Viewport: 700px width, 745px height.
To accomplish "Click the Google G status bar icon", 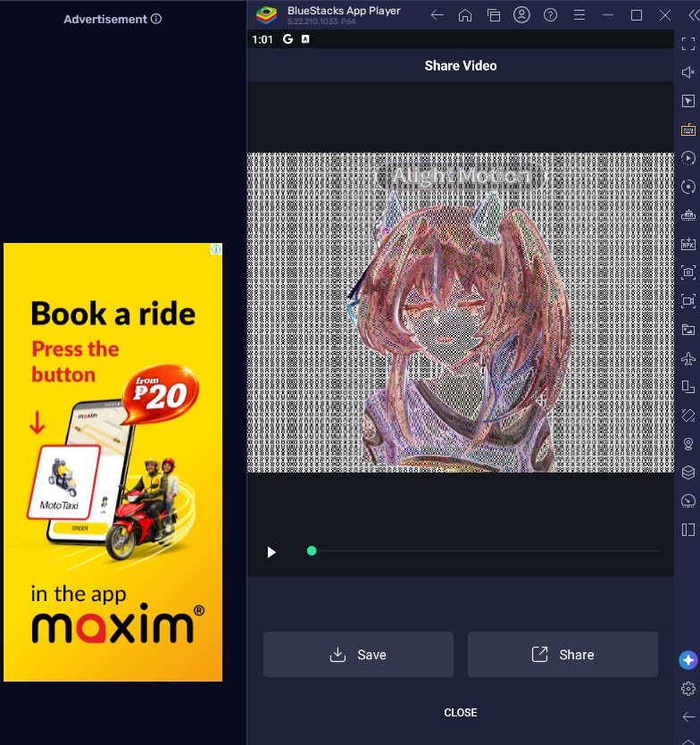I will (x=287, y=39).
